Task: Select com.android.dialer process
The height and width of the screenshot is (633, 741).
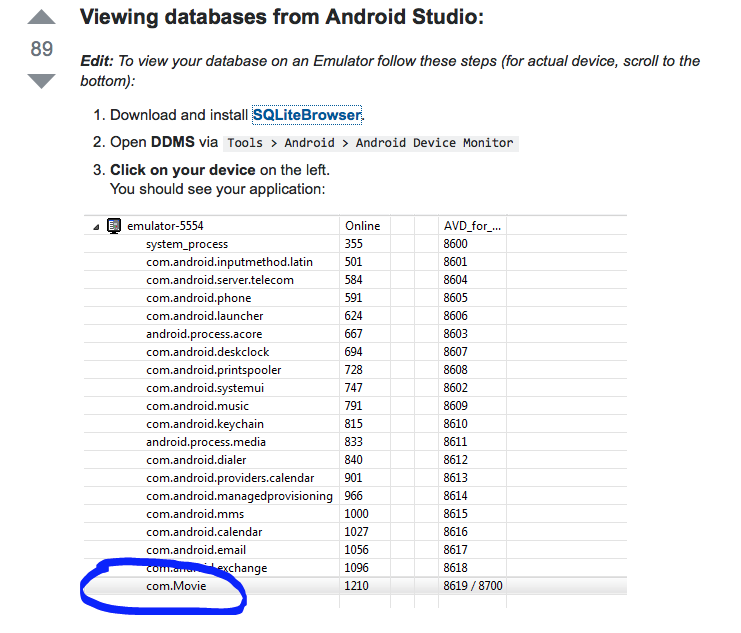Action: tap(355, 460)
